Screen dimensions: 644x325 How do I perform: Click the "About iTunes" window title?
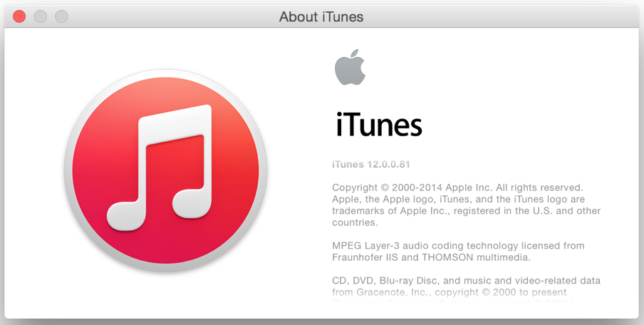(321, 17)
